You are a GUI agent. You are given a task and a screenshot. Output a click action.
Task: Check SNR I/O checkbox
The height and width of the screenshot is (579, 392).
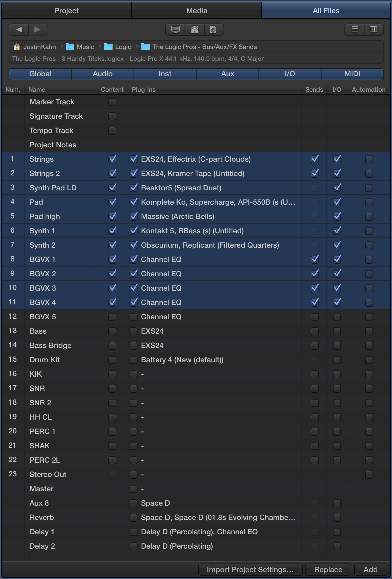[337, 389]
